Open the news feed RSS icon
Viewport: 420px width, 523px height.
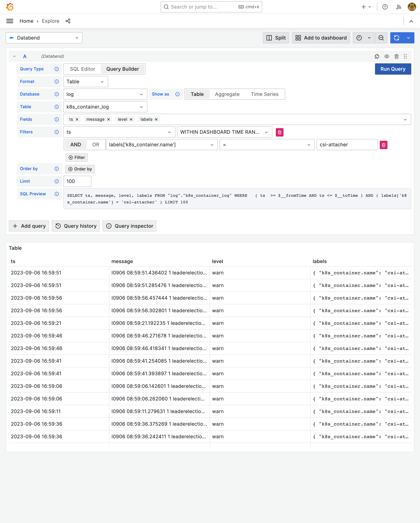(x=398, y=7)
